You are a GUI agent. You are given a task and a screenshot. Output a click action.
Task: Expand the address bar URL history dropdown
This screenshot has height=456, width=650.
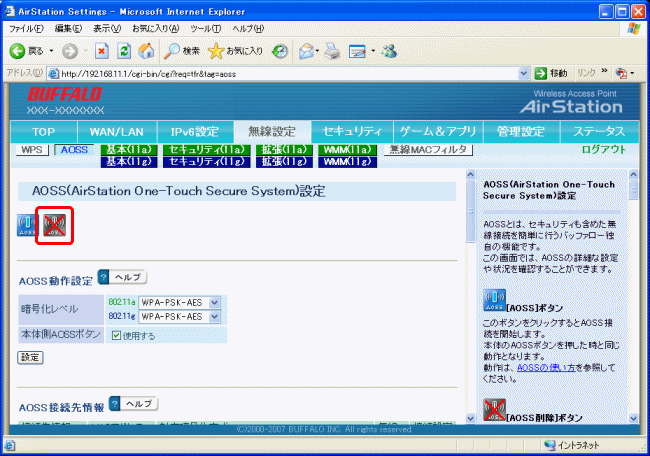(524, 74)
